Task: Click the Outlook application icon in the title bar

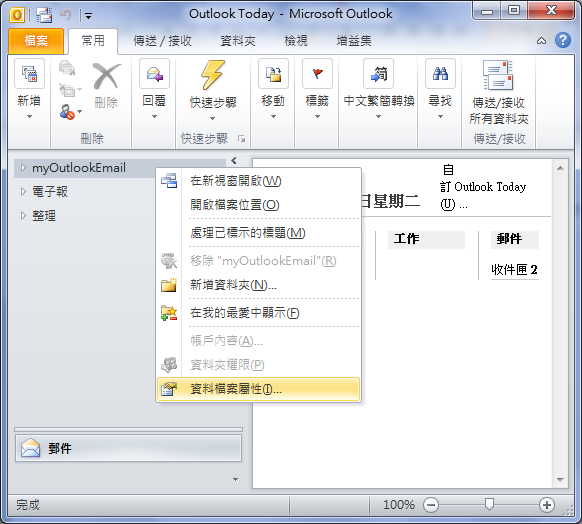Action: pyautogui.click(x=17, y=15)
